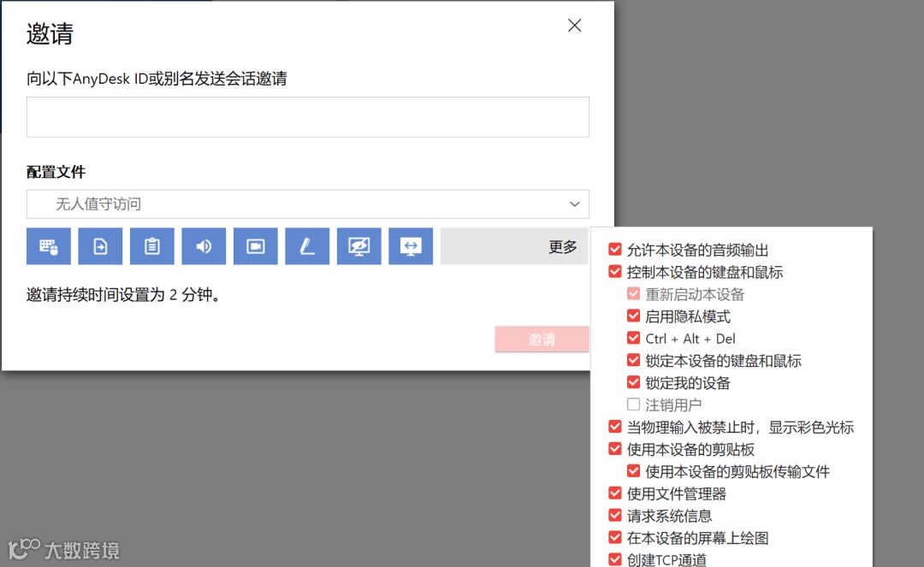Close the invitation dialog
The width and height of the screenshot is (924, 567).
tap(575, 26)
